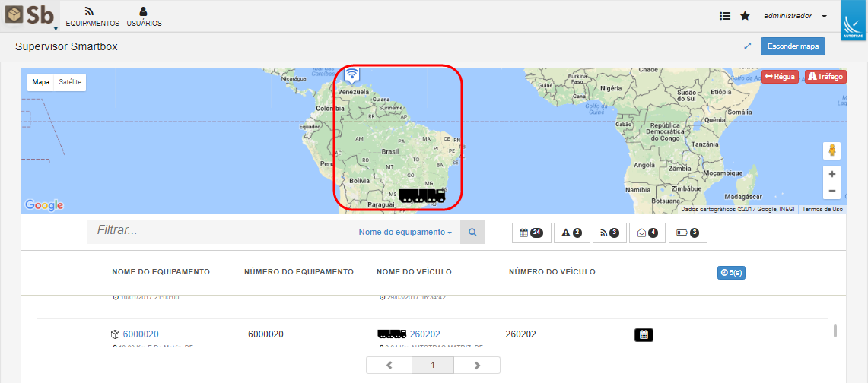Toggle fullscreen map with expand arrows icon
This screenshot has width=868, height=383.
(747, 46)
